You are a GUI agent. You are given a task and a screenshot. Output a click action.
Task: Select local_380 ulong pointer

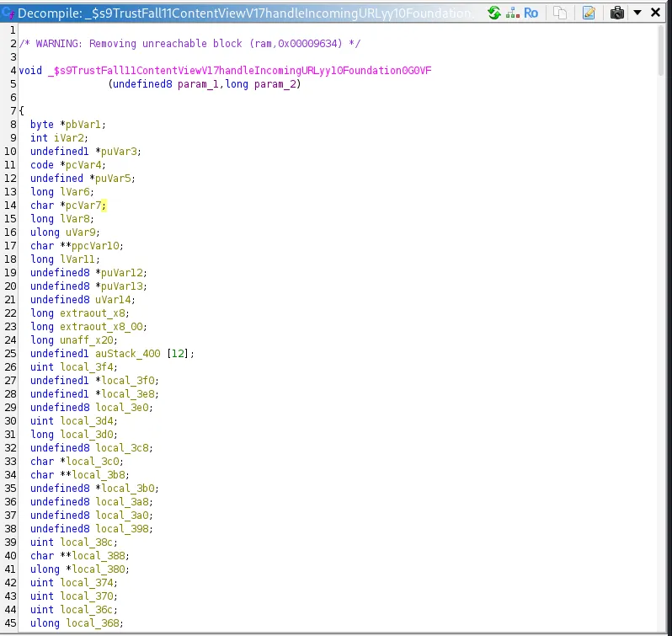98,570
